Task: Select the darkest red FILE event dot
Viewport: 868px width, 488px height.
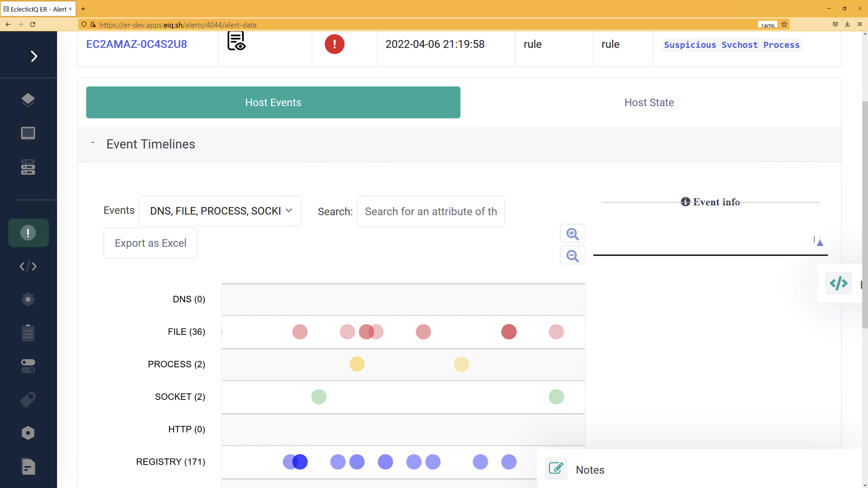Action: pos(509,332)
